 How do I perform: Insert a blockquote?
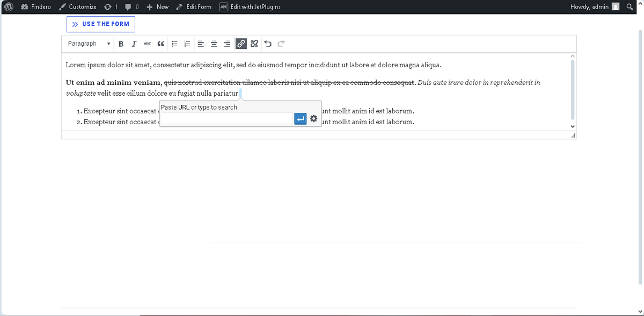pyautogui.click(x=160, y=44)
